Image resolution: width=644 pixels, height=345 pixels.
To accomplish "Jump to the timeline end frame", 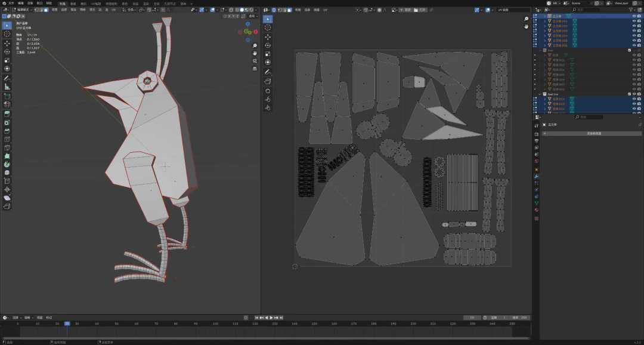I will coord(281,318).
